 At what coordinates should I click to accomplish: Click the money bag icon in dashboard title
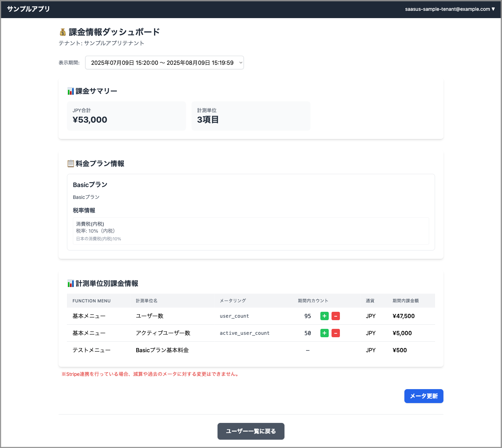(63, 32)
